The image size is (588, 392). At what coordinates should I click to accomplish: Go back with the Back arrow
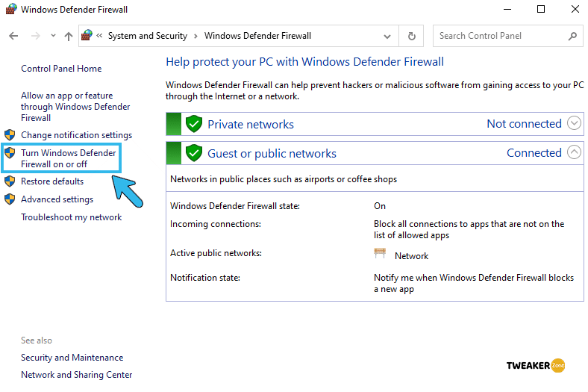coord(13,36)
